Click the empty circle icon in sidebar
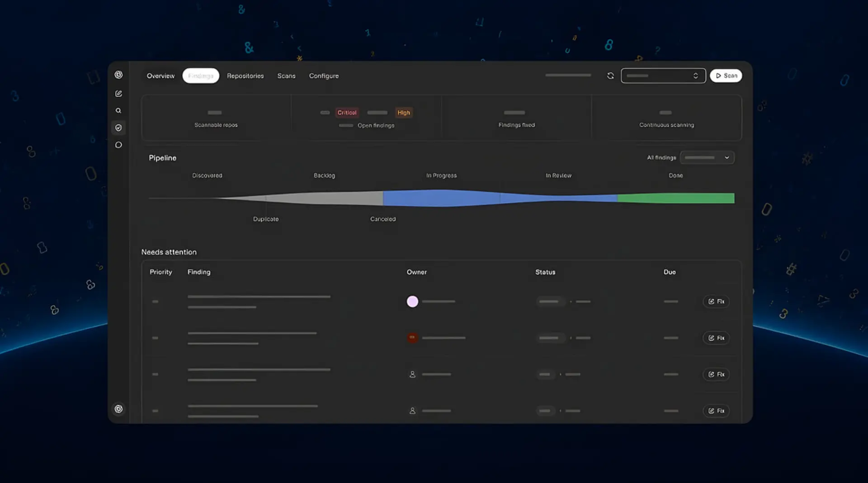This screenshot has width=868, height=483. [118, 145]
